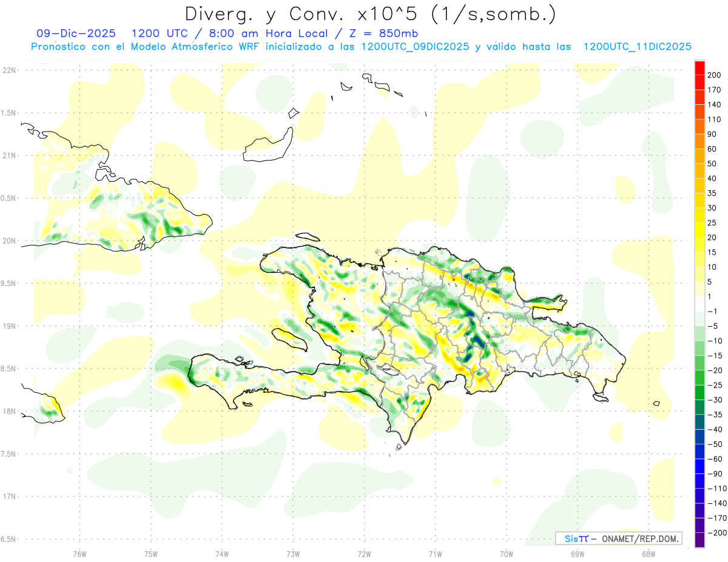Click the color bar value '50'
The width and height of the screenshot is (728, 562).
coord(713,164)
